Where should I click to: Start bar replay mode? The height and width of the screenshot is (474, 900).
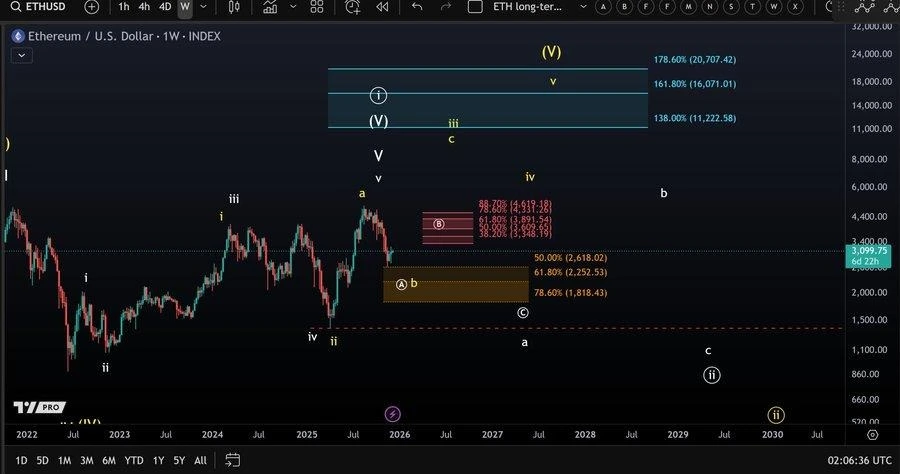[382, 7]
